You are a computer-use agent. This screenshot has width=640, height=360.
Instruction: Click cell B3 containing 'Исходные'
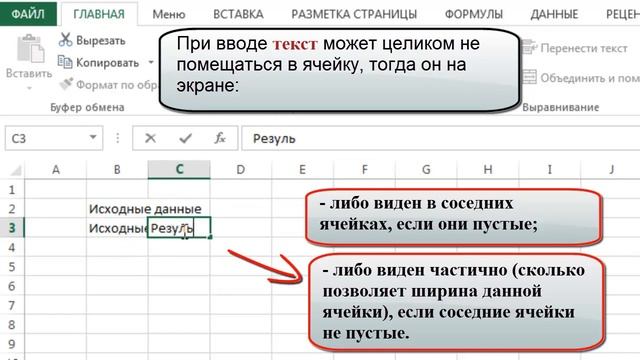(117, 228)
